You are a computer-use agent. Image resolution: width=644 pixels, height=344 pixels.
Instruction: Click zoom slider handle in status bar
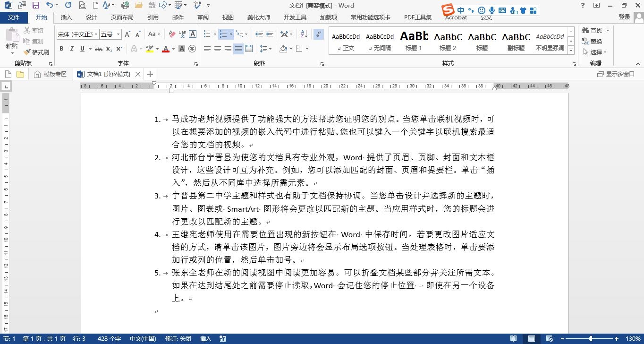591,339
